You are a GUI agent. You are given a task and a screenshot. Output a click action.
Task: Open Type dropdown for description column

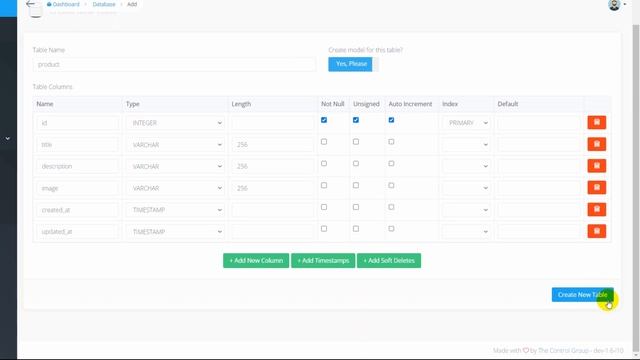click(x=175, y=166)
